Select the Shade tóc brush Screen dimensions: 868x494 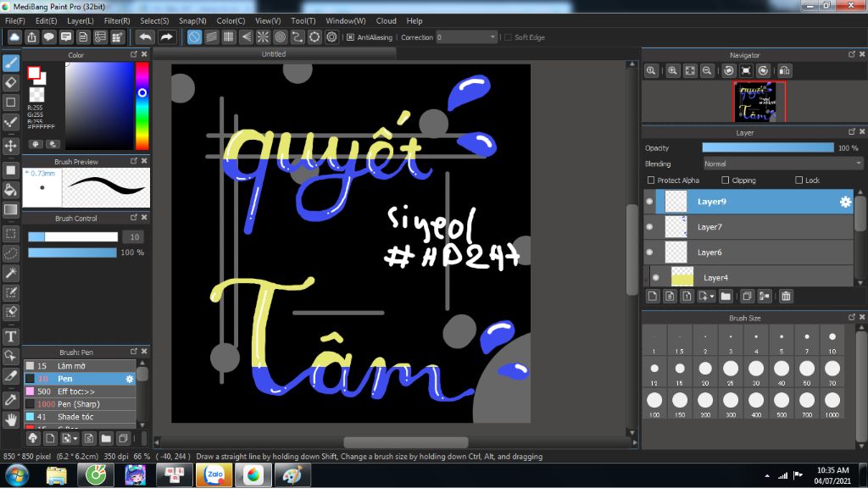pos(80,417)
